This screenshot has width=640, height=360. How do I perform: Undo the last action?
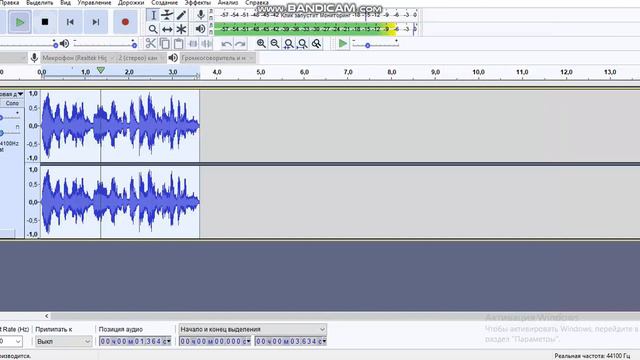pyautogui.click(x=226, y=43)
